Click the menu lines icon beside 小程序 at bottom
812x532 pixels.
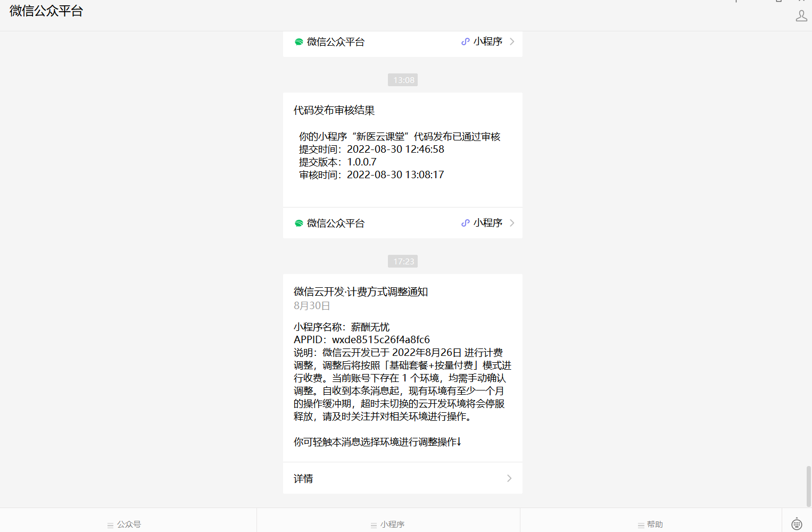pyautogui.click(x=374, y=525)
